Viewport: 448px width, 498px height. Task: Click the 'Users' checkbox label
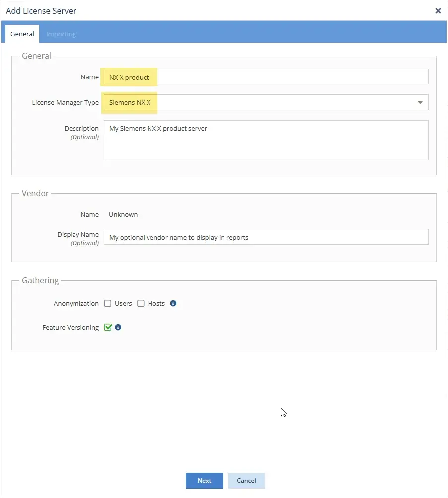coord(123,303)
